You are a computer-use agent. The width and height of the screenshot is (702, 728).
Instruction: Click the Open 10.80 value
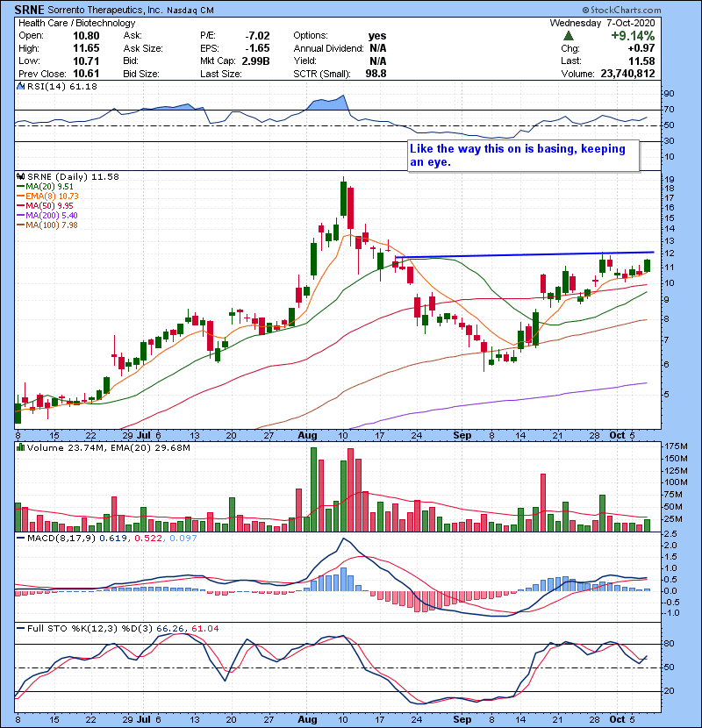(86, 36)
